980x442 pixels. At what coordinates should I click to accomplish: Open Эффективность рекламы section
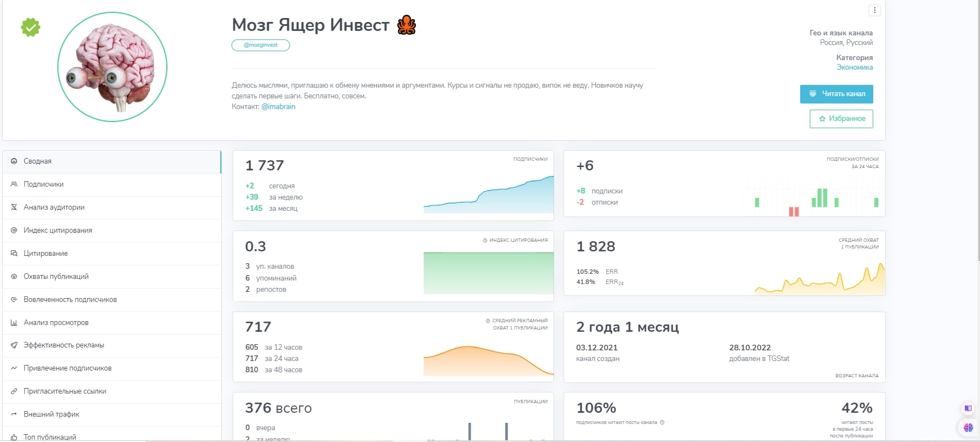pos(112,345)
